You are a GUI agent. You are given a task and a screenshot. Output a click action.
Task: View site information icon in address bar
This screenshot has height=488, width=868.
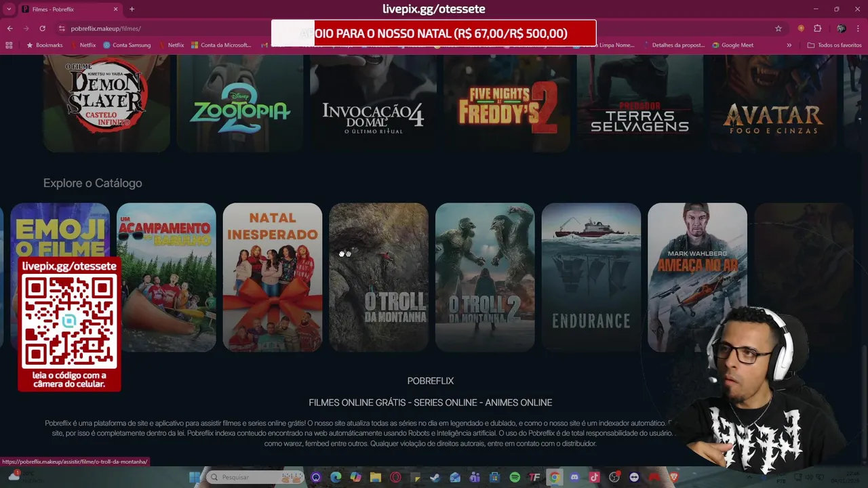click(x=62, y=28)
